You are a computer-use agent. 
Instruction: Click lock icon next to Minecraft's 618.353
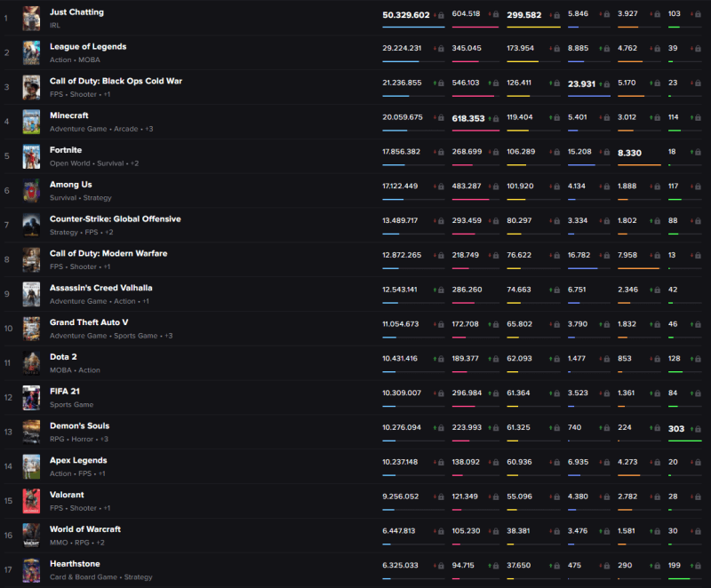pyautogui.click(x=496, y=119)
